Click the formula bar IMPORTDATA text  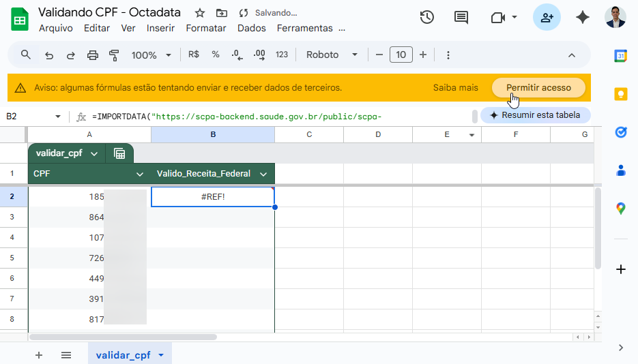[236, 117]
